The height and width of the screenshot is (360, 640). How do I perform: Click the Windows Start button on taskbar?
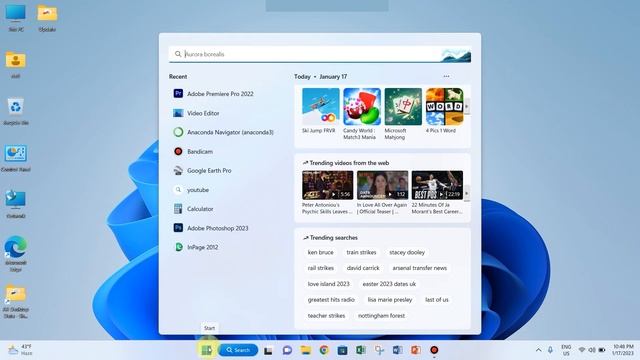click(207, 350)
